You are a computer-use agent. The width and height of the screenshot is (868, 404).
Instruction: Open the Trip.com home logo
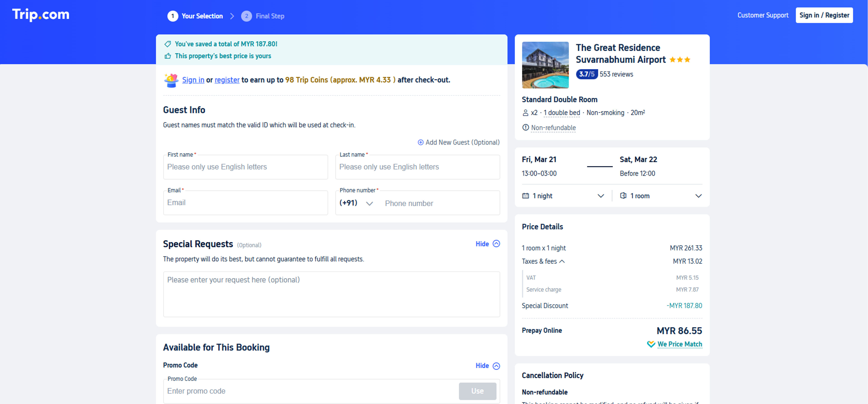coord(41,14)
